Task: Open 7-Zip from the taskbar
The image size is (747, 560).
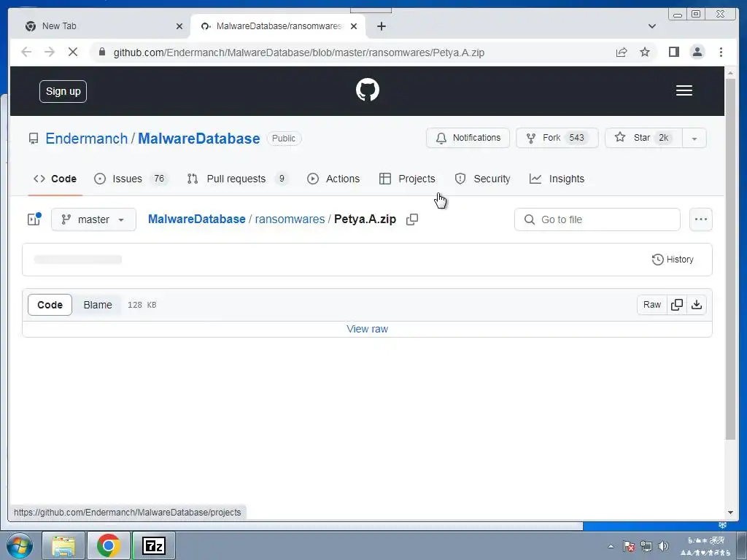Action: point(153,545)
